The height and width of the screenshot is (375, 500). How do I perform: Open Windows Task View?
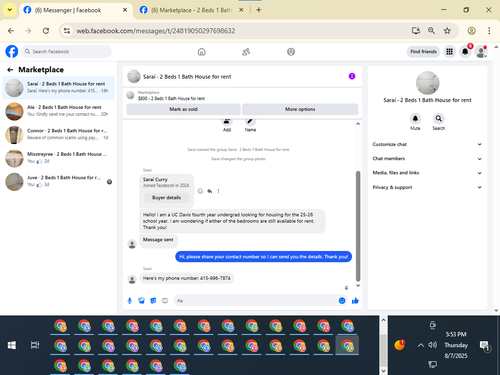pos(35,345)
